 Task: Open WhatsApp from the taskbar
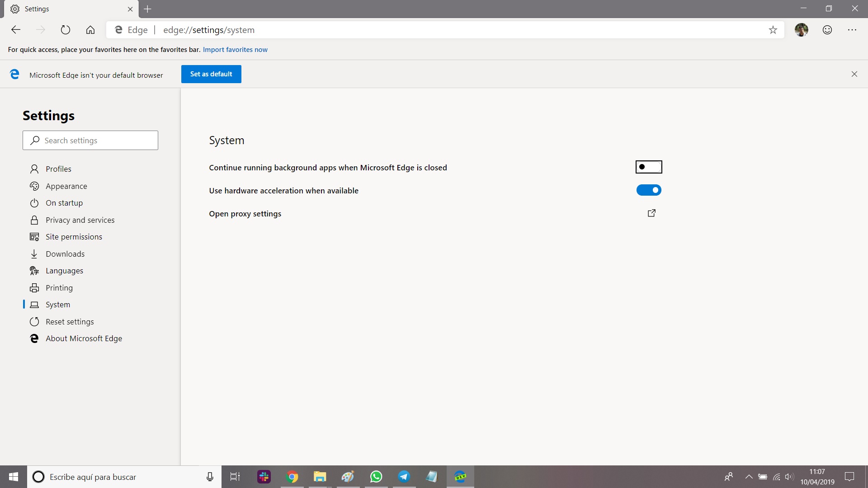point(376,477)
